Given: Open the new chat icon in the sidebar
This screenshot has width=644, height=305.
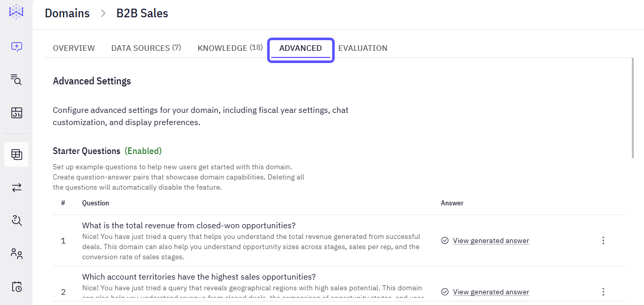Looking at the screenshot, I should (16, 47).
